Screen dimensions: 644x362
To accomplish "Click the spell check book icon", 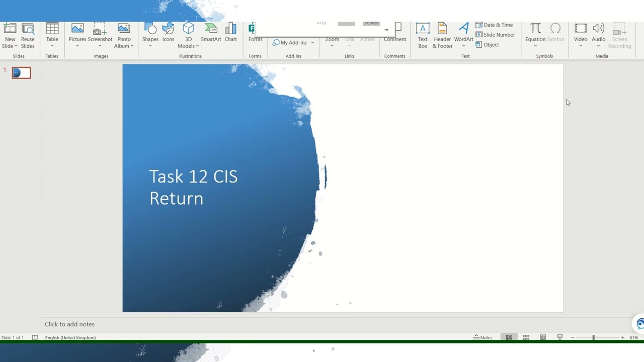I will pyautogui.click(x=35, y=337).
